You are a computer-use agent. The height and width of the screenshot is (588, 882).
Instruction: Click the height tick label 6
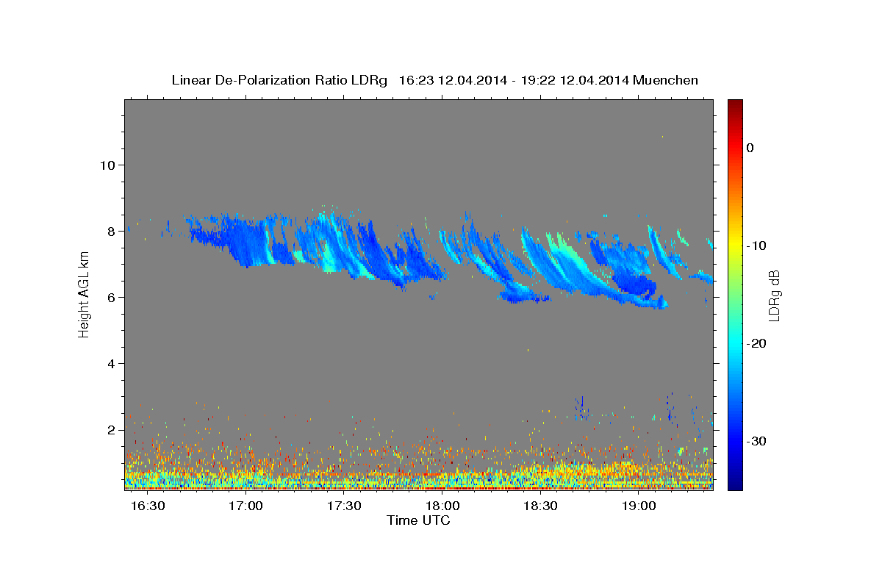tap(110, 298)
